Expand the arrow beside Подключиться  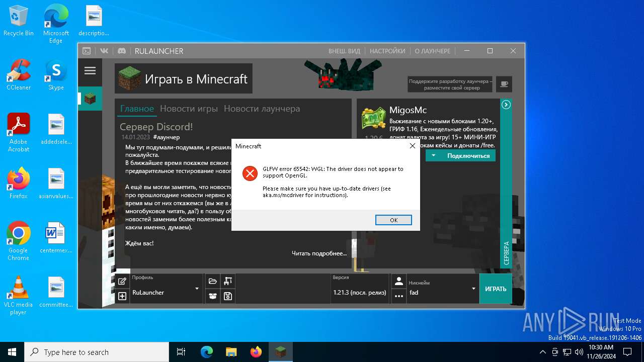pyautogui.click(x=433, y=156)
